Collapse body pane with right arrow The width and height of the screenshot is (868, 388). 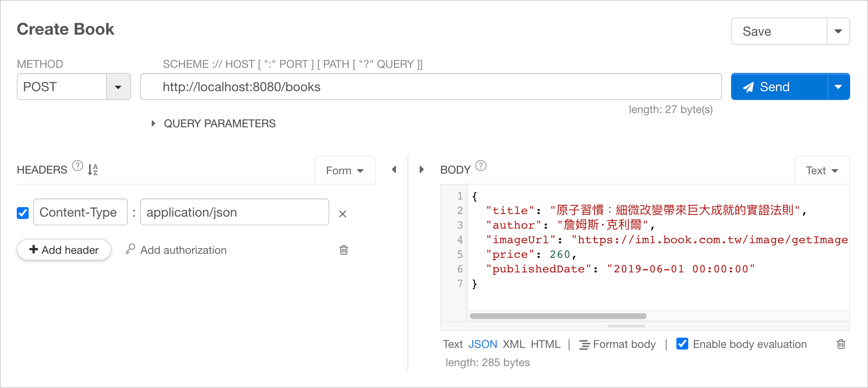(x=422, y=170)
